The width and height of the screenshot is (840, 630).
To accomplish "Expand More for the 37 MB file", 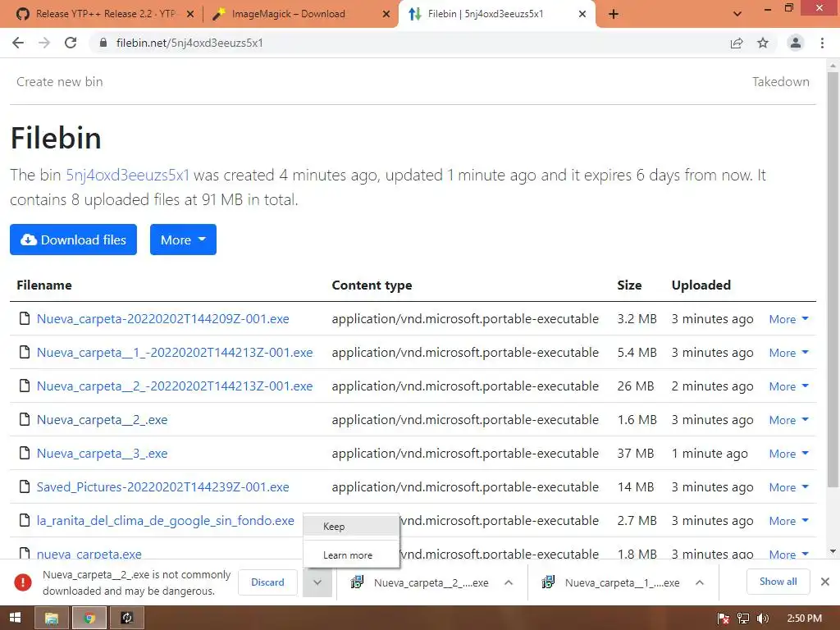I will [x=788, y=454].
